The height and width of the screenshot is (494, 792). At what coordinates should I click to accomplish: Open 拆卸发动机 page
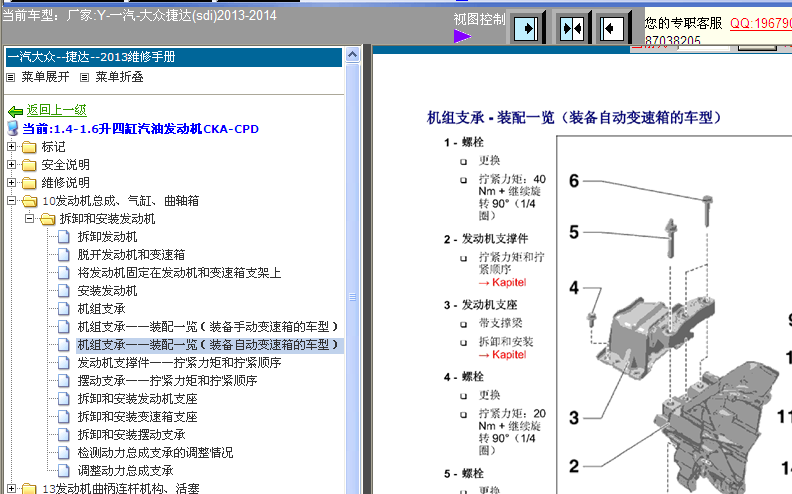[107, 237]
